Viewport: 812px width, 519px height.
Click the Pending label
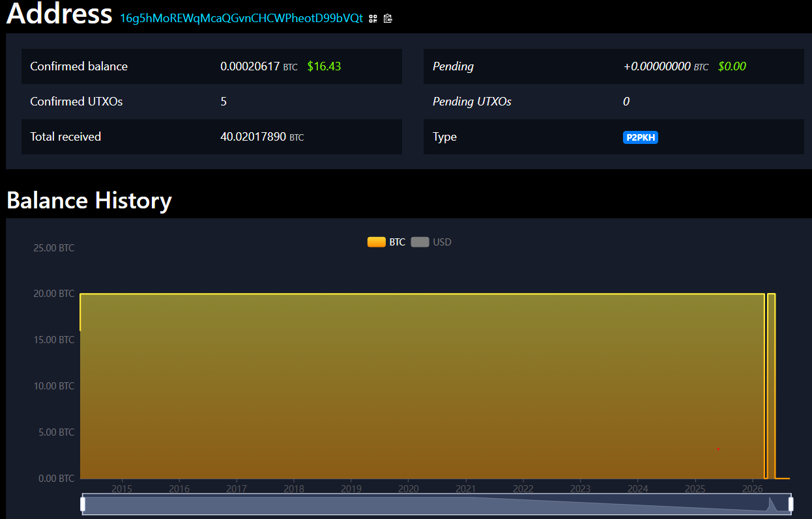[453, 66]
